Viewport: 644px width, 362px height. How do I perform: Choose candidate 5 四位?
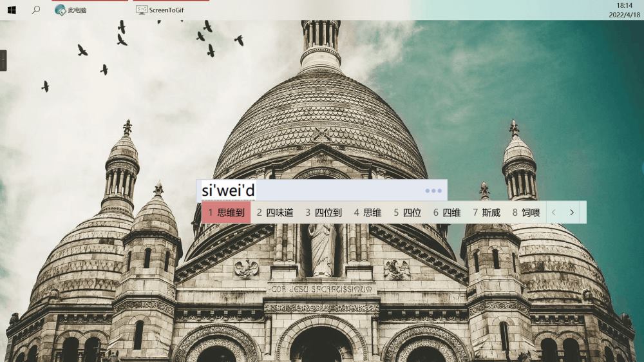click(408, 212)
